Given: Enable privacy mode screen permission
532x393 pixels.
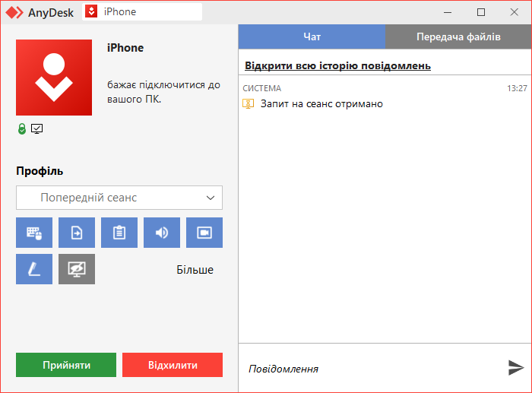Looking at the screenshot, I should (77, 269).
